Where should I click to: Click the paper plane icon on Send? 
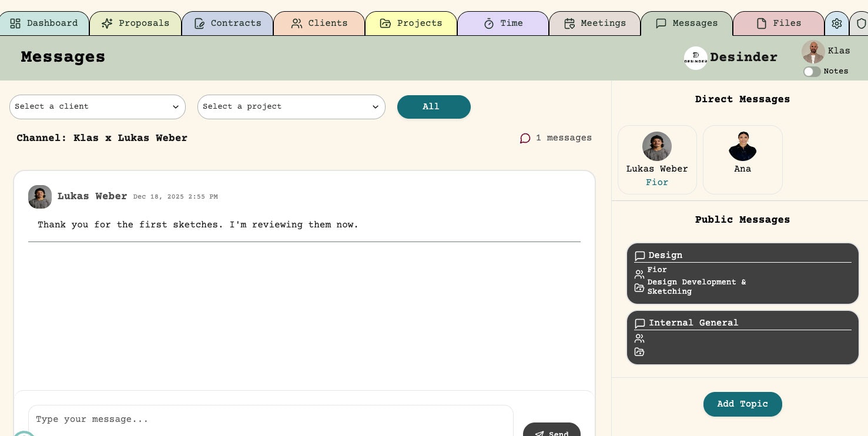[539, 434]
